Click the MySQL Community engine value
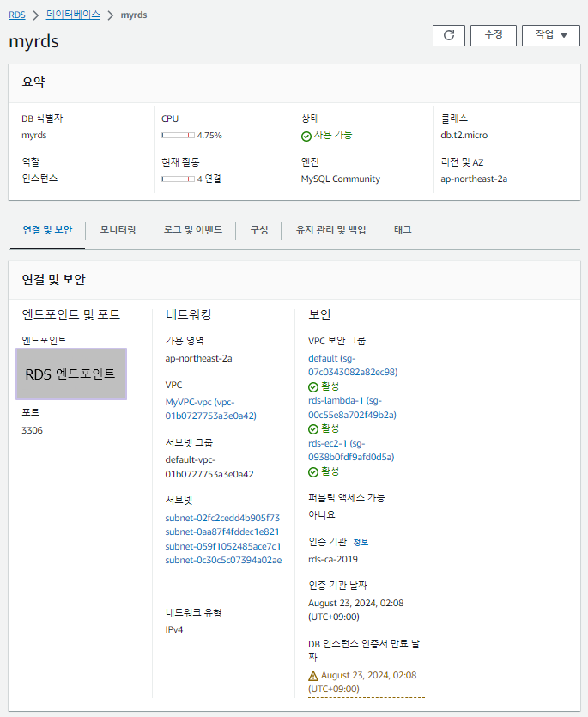The width and height of the screenshot is (588, 717). (341, 179)
